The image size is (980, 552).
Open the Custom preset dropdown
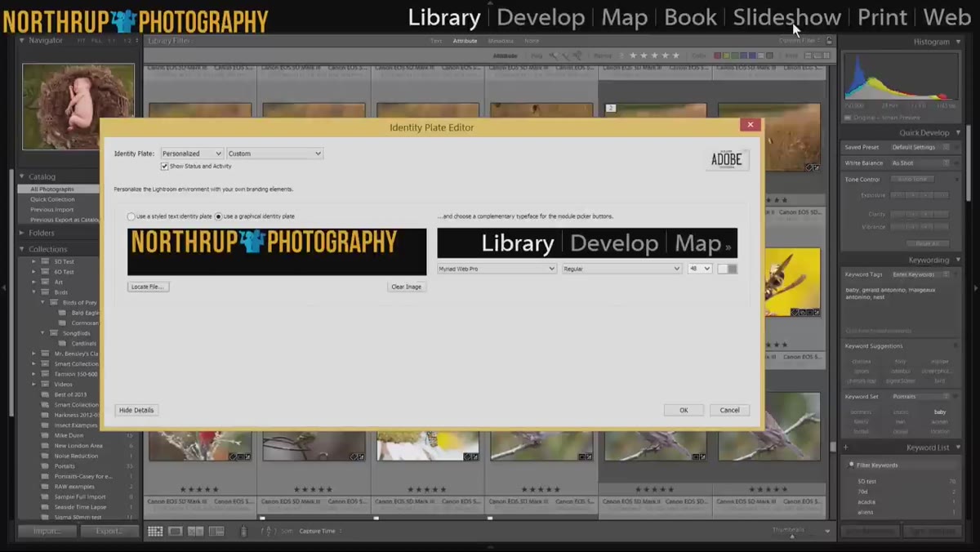coord(274,154)
